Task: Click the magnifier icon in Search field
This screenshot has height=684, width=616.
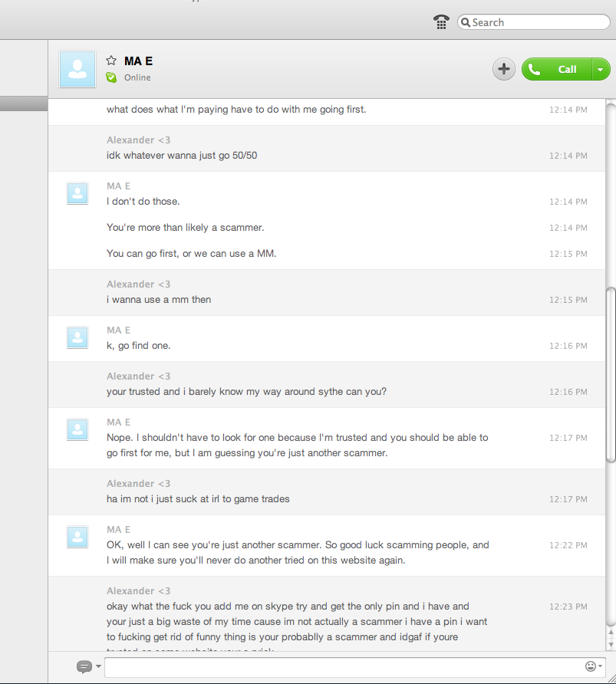Action: pos(466,22)
